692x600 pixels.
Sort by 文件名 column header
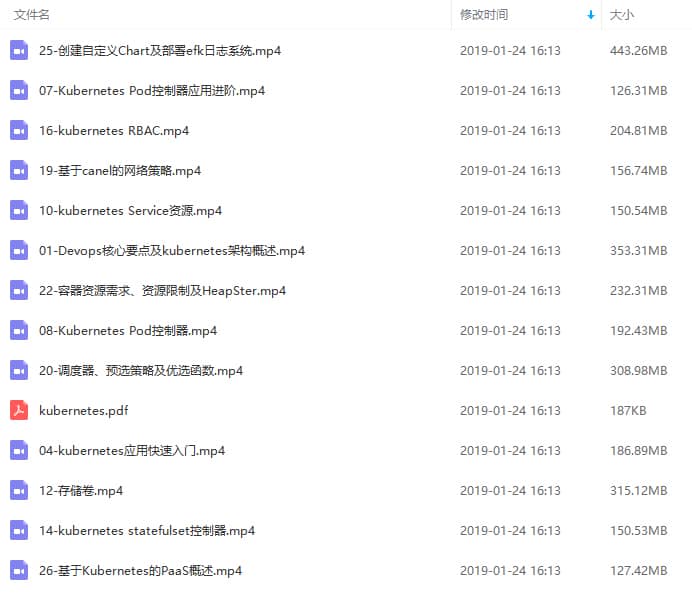coord(31,15)
